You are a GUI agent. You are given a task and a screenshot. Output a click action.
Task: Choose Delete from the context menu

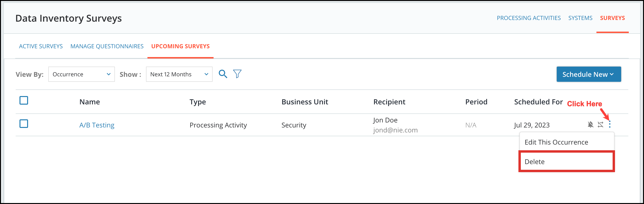click(x=566, y=161)
